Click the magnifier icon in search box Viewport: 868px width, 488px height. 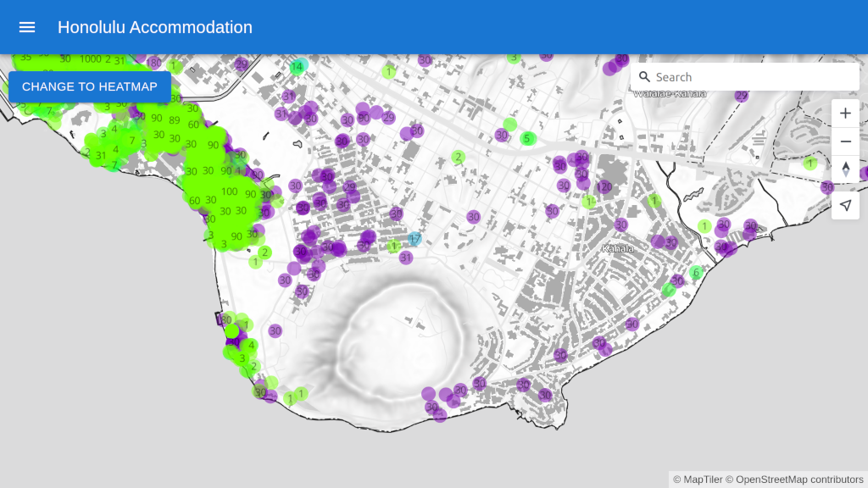(x=644, y=77)
